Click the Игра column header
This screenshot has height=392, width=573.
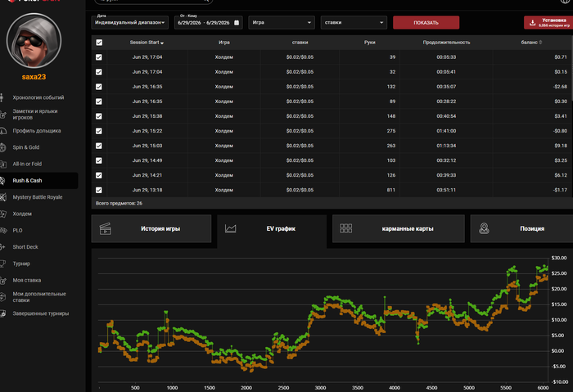[x=224, y=43]
